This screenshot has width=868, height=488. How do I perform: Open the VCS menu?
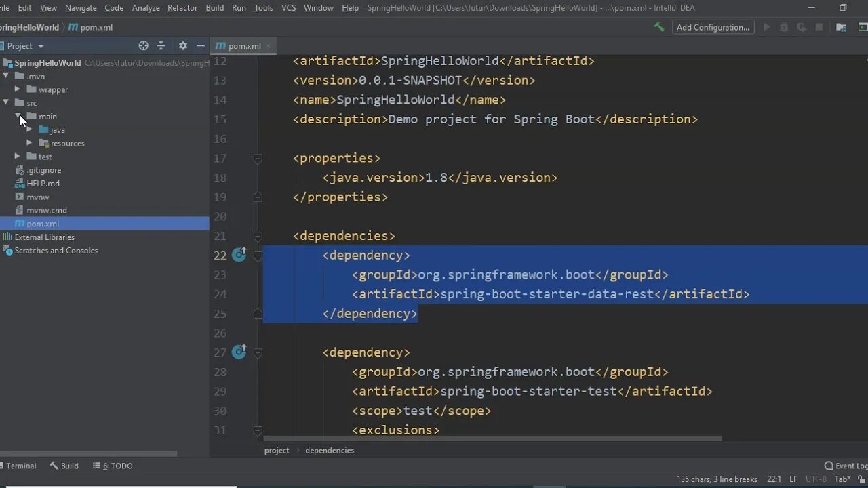point(288,8)
